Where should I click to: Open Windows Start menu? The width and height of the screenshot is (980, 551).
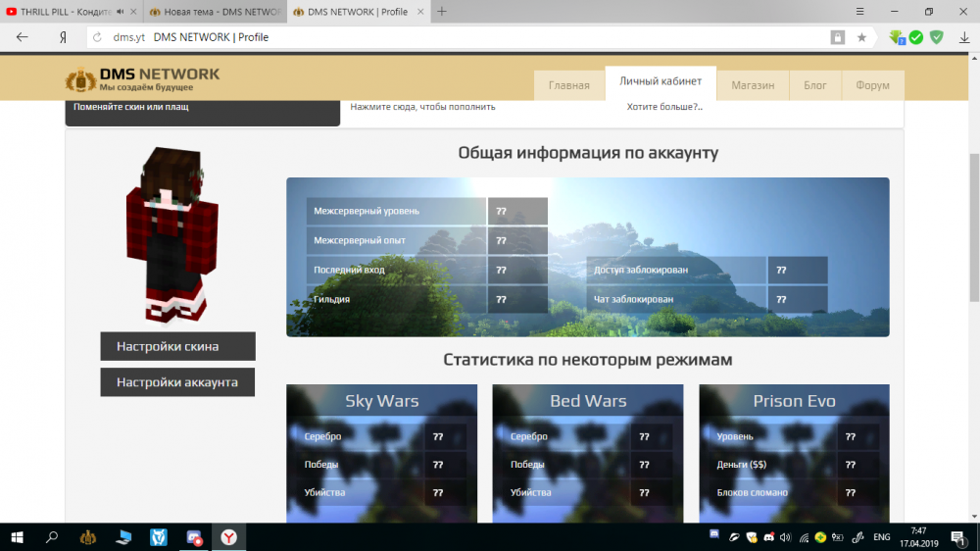tap(17, 537)
